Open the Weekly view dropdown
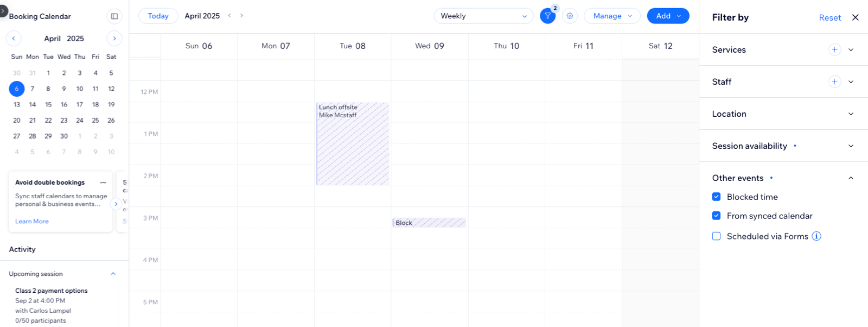The width and height of the screenshot is (868, 327). [483, 16]
